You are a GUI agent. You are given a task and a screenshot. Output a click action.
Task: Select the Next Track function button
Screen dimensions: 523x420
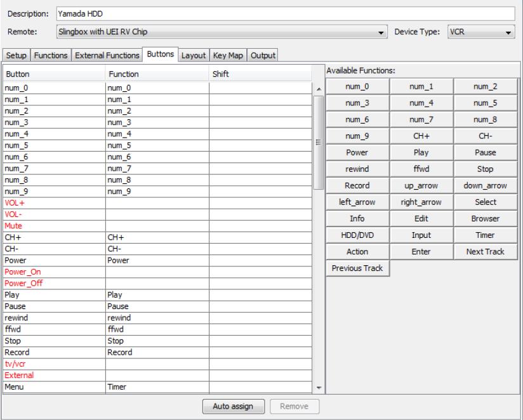pyautogui.click(x=486, y=252)
